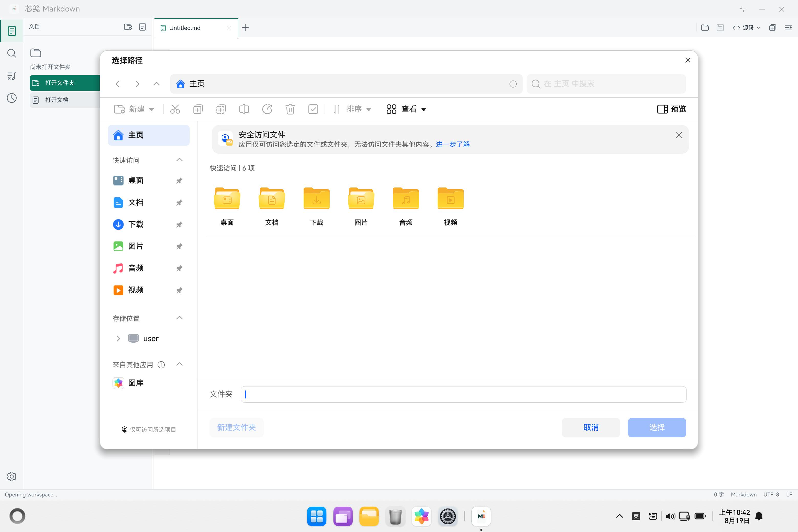
Task: Select 桌面 in dialog sidebar
Action: point(149,181)
